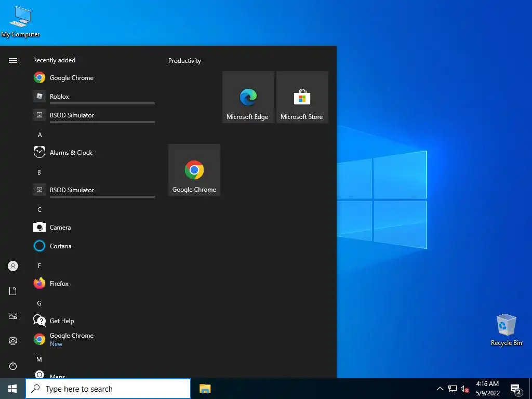Open BSOD Simulator under letter B

[94, 190]
